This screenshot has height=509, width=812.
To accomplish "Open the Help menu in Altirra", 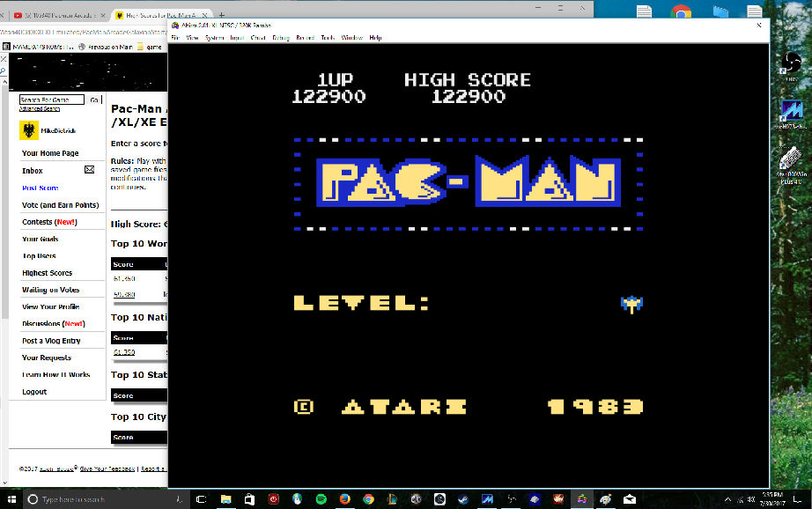I will click(x=375, y=38).
